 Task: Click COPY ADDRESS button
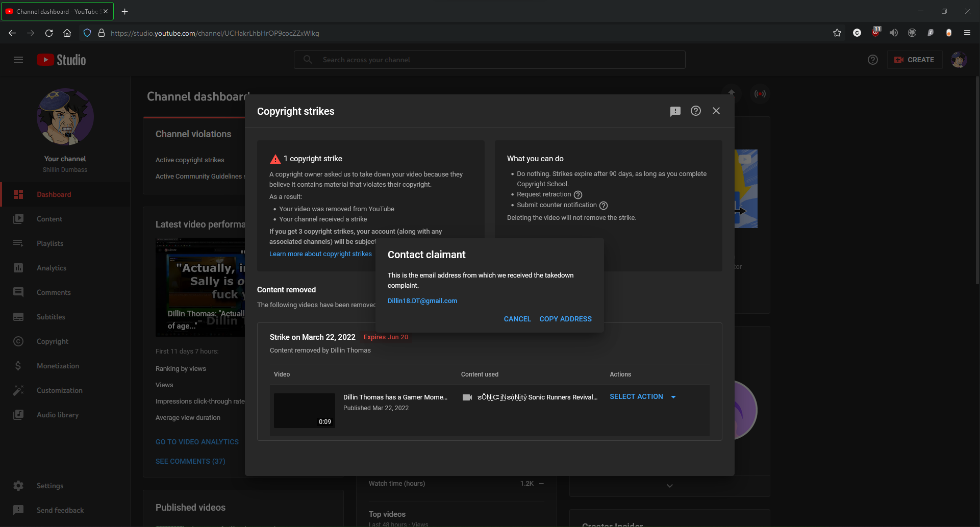click(565, 319)
